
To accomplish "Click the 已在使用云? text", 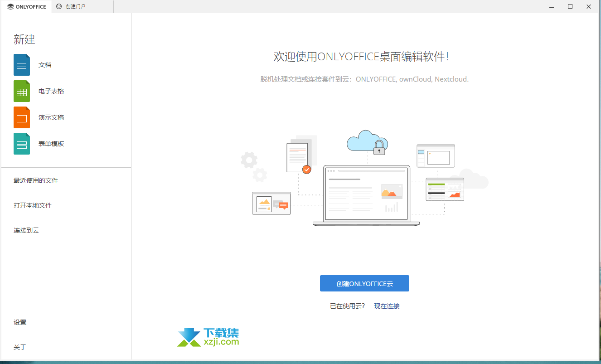I will (x=347, y=306).
